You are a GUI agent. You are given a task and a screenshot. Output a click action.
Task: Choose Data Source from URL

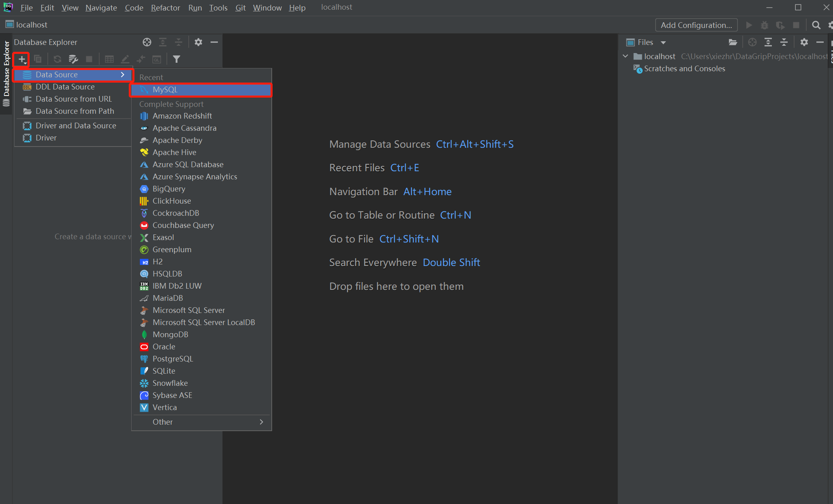[73, 99]
